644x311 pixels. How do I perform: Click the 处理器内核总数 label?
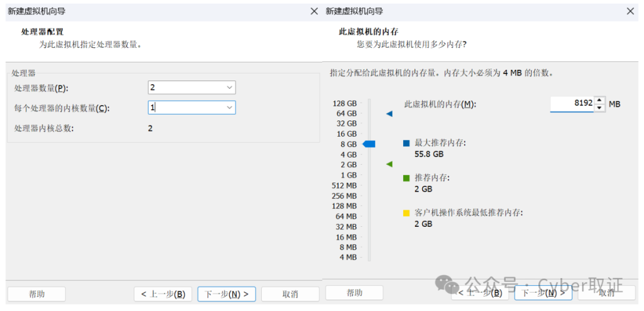[x=44, y=128]
